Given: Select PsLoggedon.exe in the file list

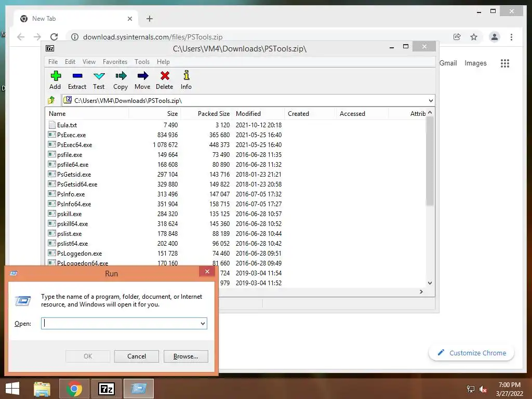Looking at the screenshot, I should tap(79, 253).
